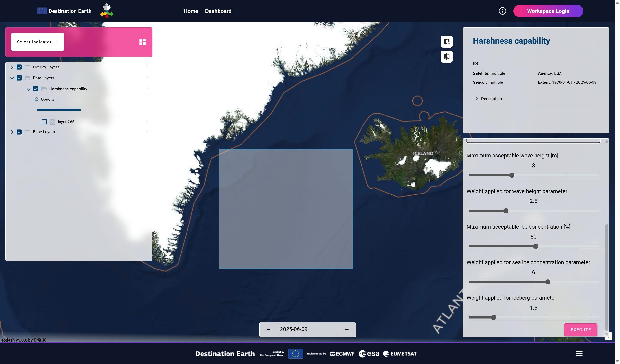Click the maximum wave height slider handle
The width and height of the screenshot is (620, 364).
[x=512, y=175]
